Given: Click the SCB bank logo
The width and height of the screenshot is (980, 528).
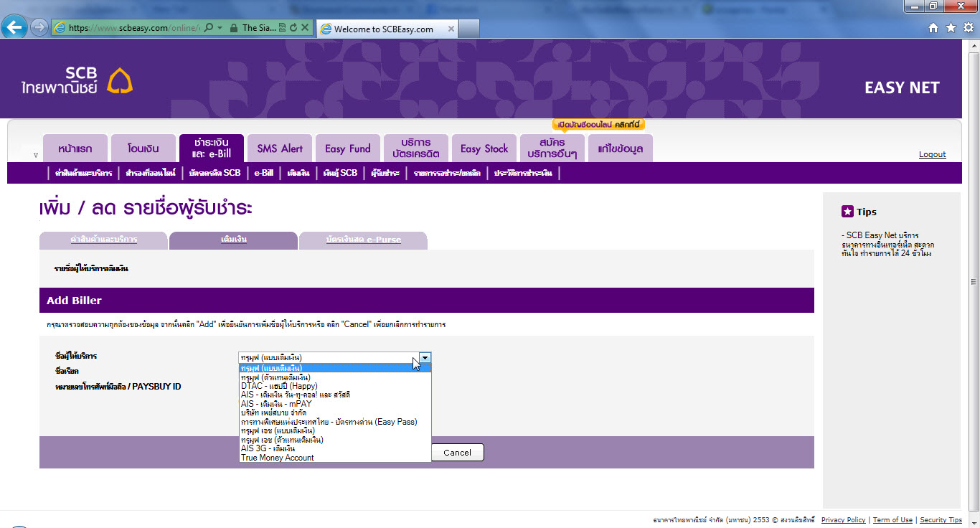Looking at the screenshot, I should 77,81.
